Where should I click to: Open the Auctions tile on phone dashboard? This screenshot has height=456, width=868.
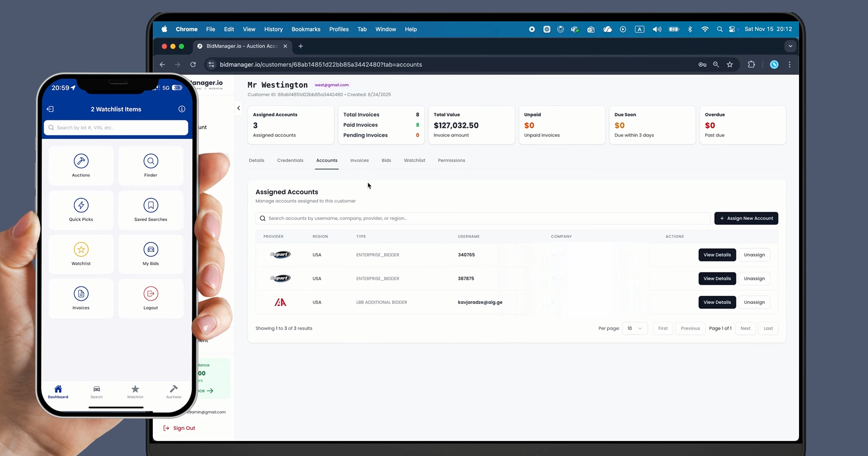coord(81,166)
